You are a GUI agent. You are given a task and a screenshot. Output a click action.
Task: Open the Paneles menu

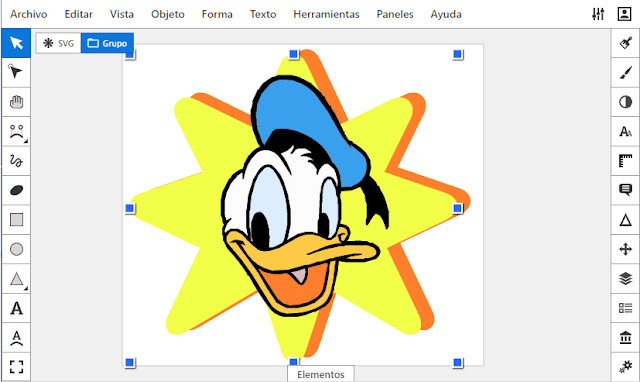pos(395,14)
